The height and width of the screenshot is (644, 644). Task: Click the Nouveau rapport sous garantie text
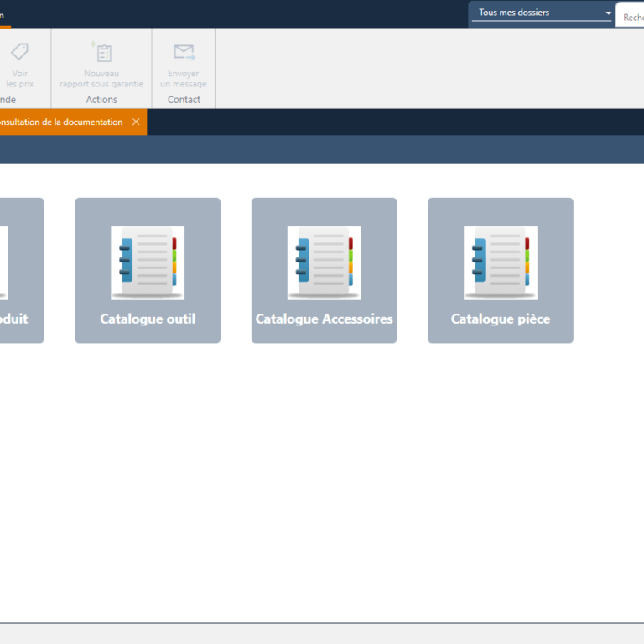pos(101,79)
